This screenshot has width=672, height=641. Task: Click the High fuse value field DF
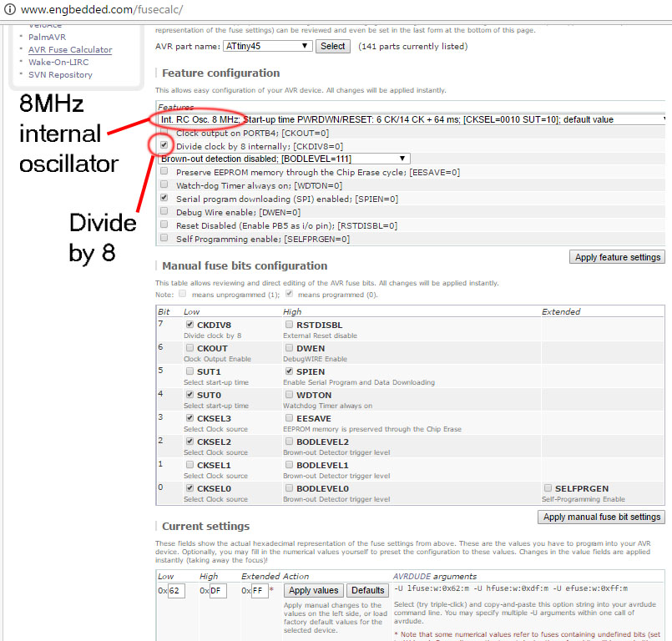[218, 590]
